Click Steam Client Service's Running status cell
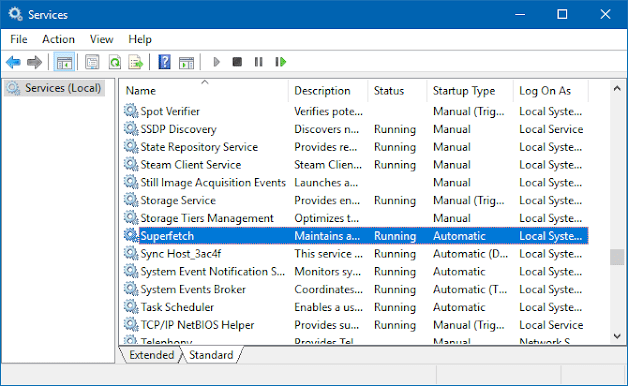Viewport: 628px width, 386px height. pyautogui.click(x=395, y=165)
